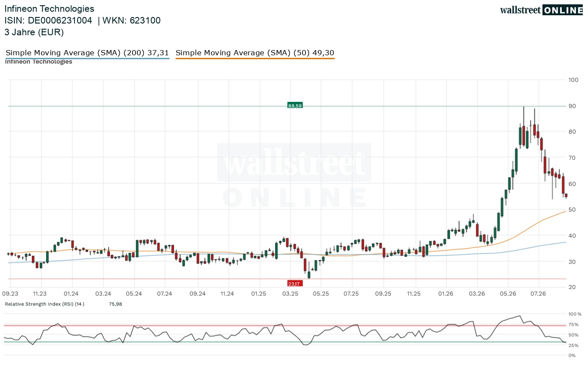Click the 03.26 date label
The width and height of the screenshot is (588, 367).
coord(477,294)
